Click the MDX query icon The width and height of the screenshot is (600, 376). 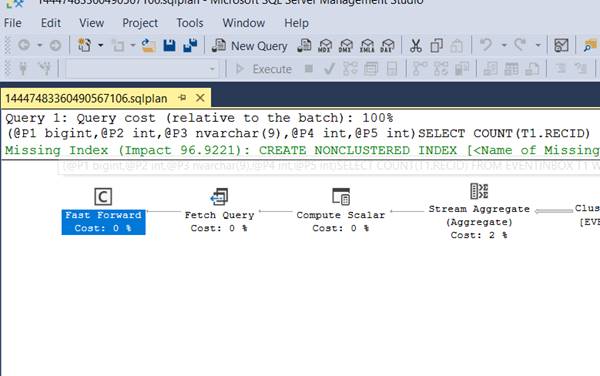[x=325, y=46]
